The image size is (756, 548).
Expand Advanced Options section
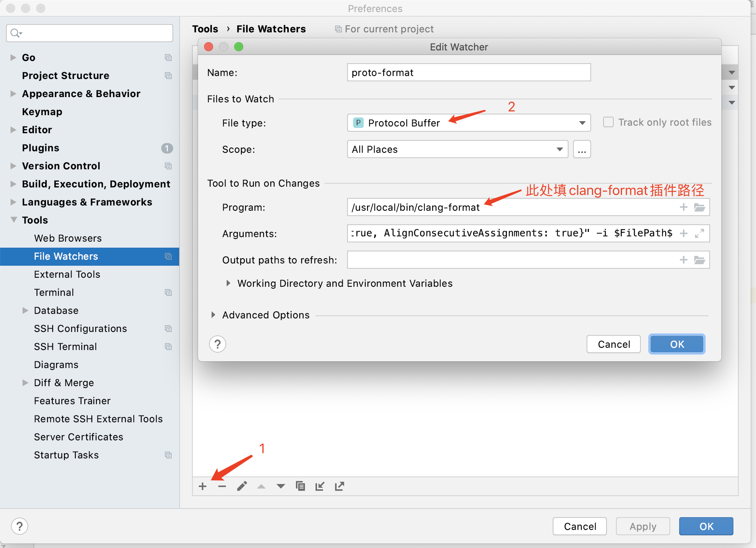[x=213, y=315]
